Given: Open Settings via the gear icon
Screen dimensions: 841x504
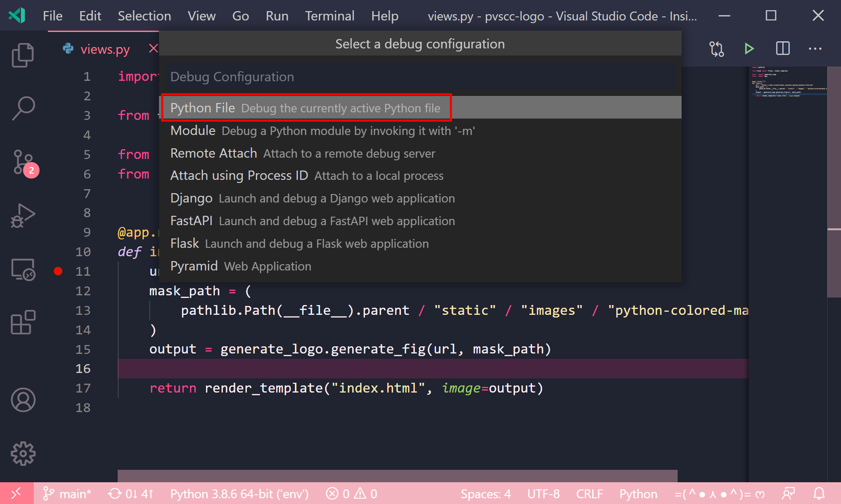Looking at the screenshot, I should click(x=23, y=453).
